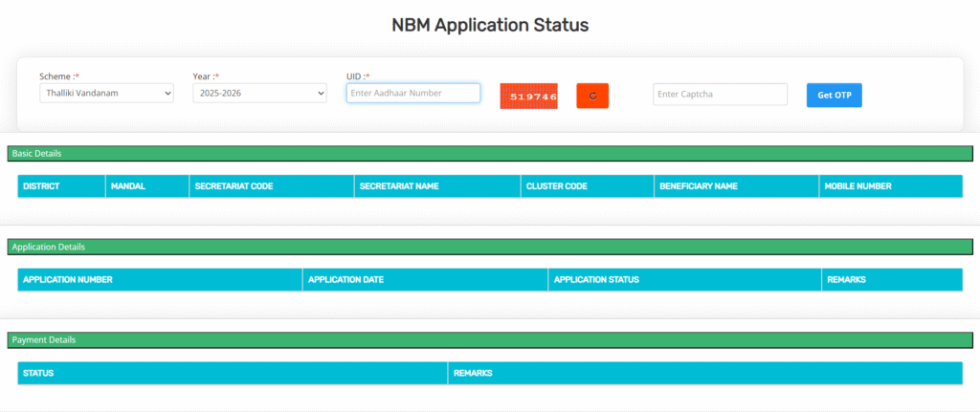This screenshot has width=980, height=412.
Task: Click the DISTRICT column header
Action: 62,186
